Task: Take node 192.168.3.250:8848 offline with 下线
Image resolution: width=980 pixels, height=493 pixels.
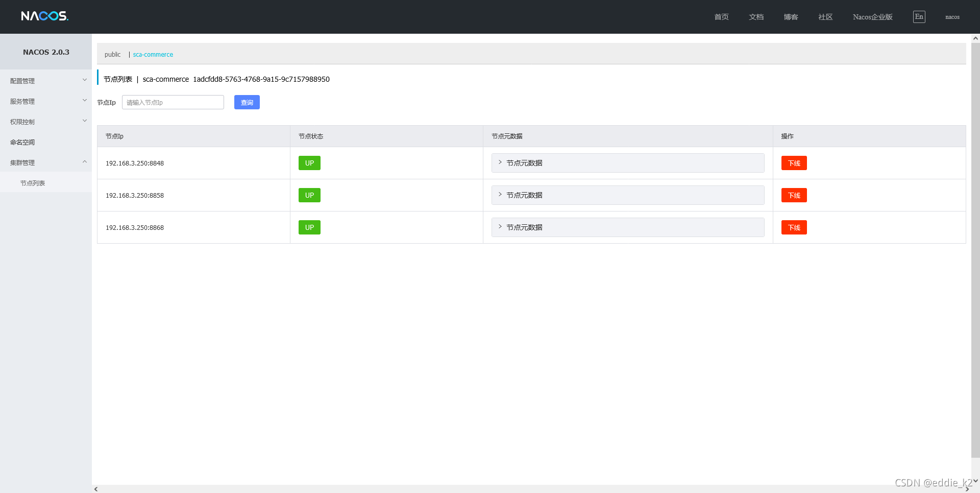Action: [x=794, y=163]
